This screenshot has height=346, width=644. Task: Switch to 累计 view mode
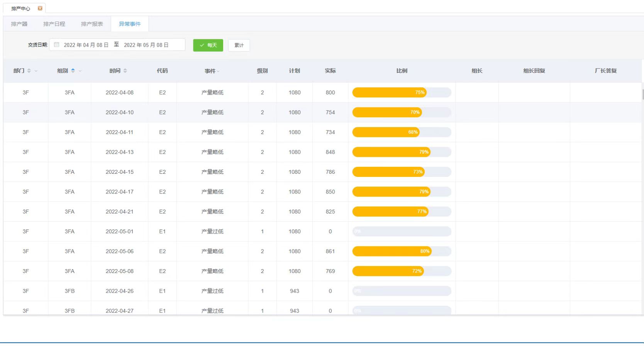[x=239, y=45]
